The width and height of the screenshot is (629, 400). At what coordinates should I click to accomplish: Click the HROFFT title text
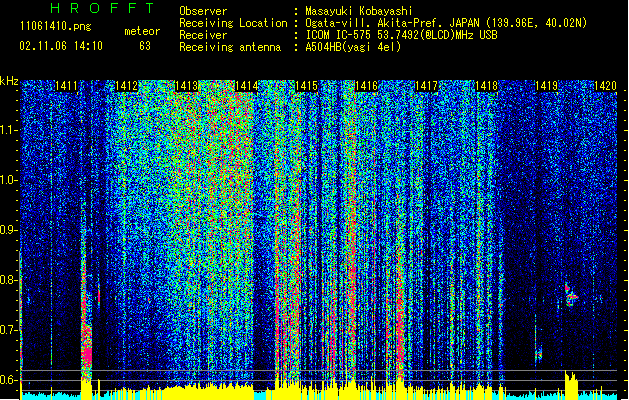103,8
